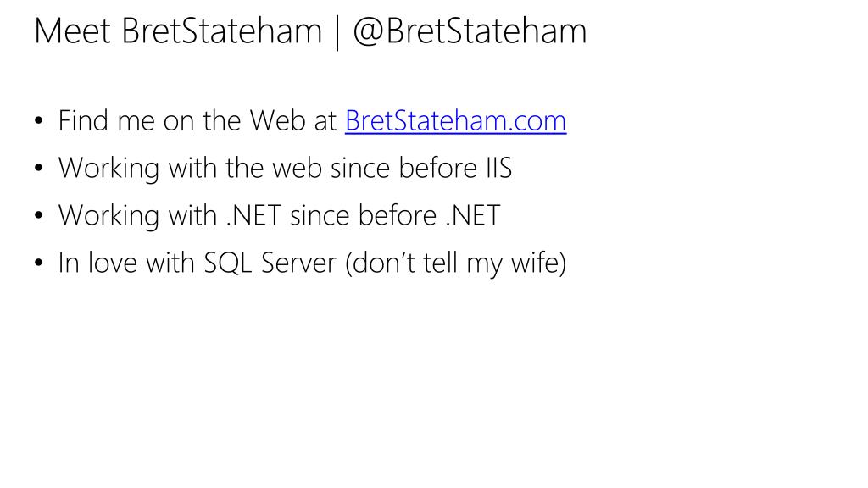Select the bullet dot before "Find me"
This screenshot has width=868, height=488.
[38, 120]
